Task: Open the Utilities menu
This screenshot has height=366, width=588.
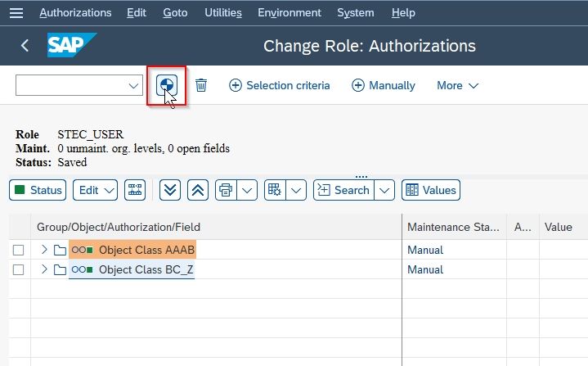Action: coord(223,13)
